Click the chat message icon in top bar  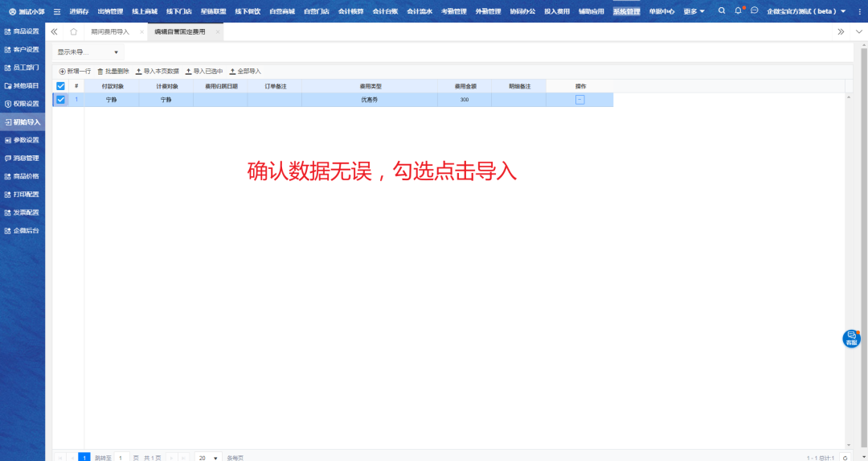tap(755, 11)
